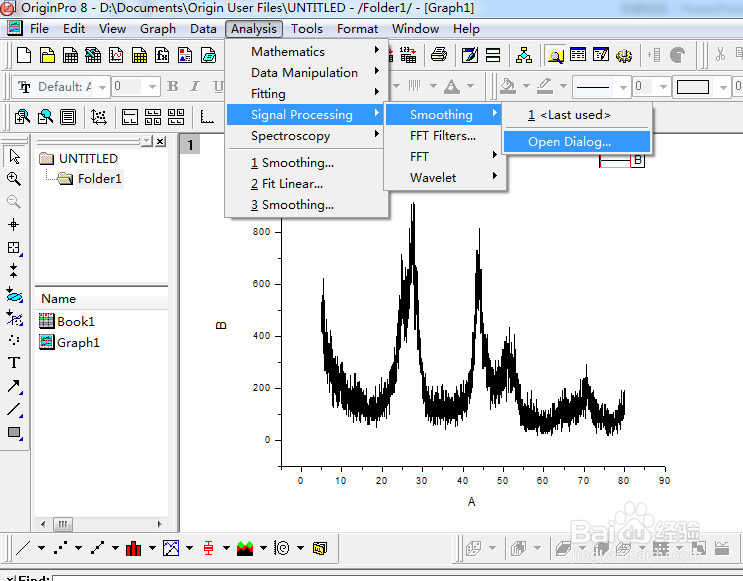The width and height of the screenshot is (743, 581).
Task: Expand Mathematics submenu
Action: [307, 51]
